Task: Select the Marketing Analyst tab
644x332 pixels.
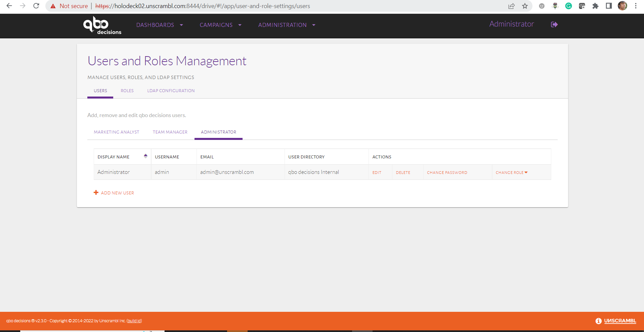Action: pos(117,132)
